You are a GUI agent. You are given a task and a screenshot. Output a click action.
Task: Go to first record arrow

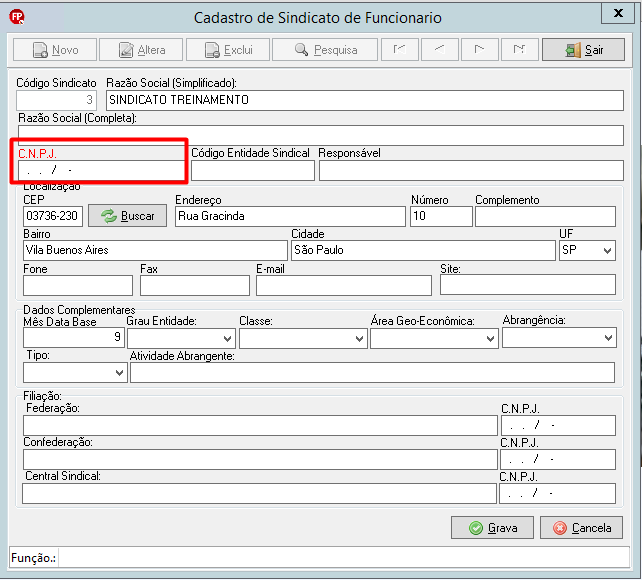point(400,50)
